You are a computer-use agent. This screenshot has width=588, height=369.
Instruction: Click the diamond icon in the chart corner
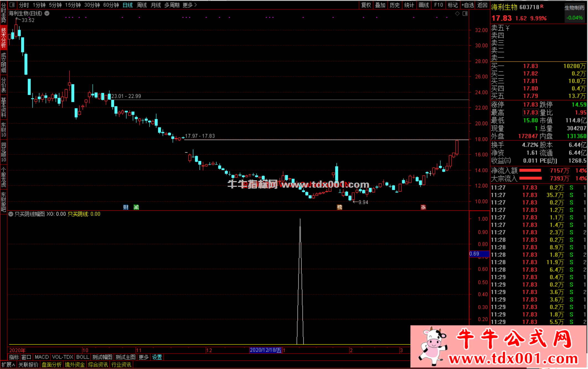click(x=457, y=14)
